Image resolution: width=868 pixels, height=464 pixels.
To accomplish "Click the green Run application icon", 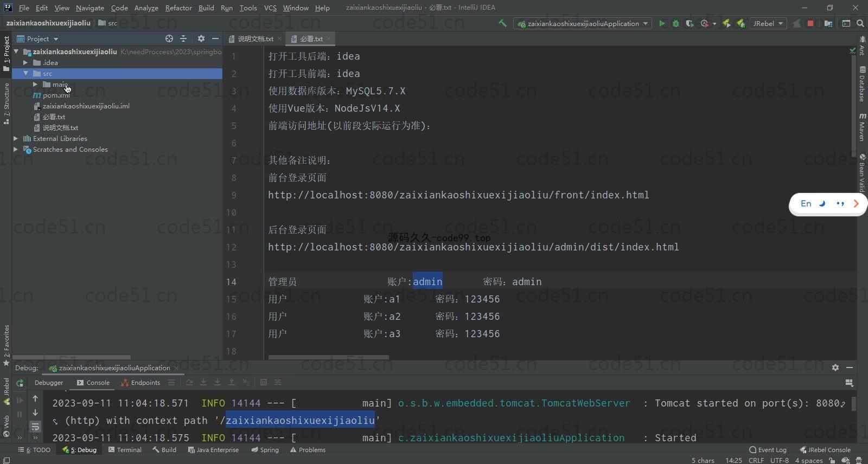I will pos(662,23).
